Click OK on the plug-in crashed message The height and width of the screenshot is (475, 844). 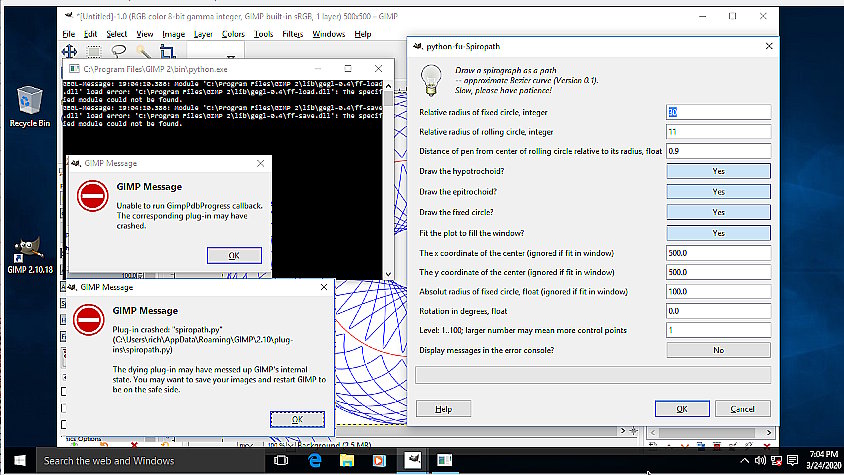(297, 420)
